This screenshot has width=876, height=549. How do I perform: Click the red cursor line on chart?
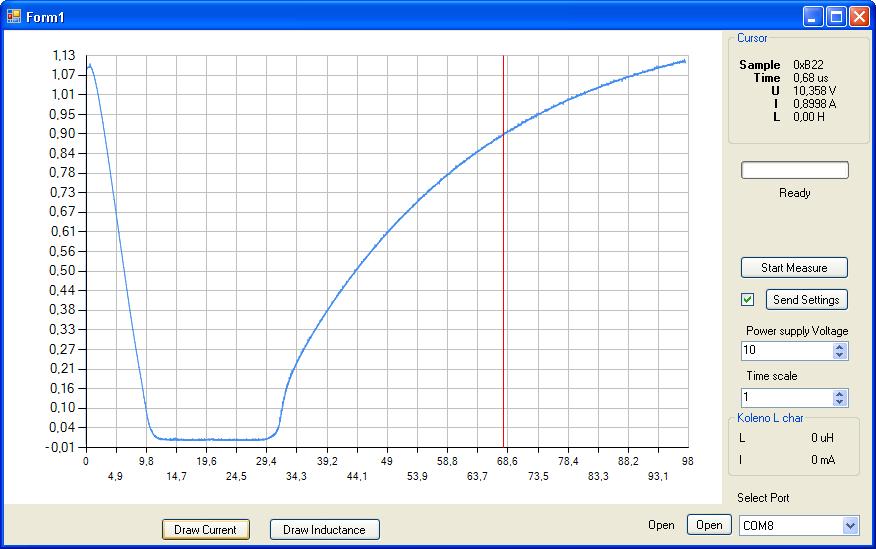pyautogui.click(x=503, y=251)
